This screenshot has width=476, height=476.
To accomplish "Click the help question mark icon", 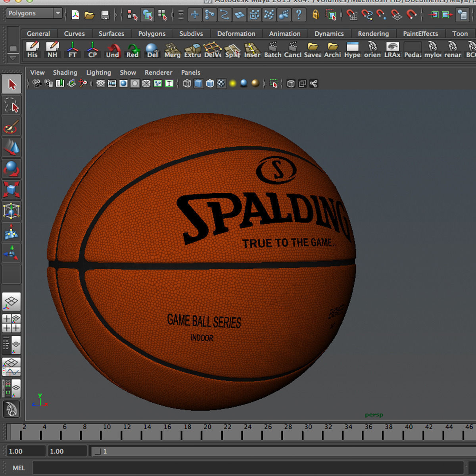I will click(x=299, y=15).
